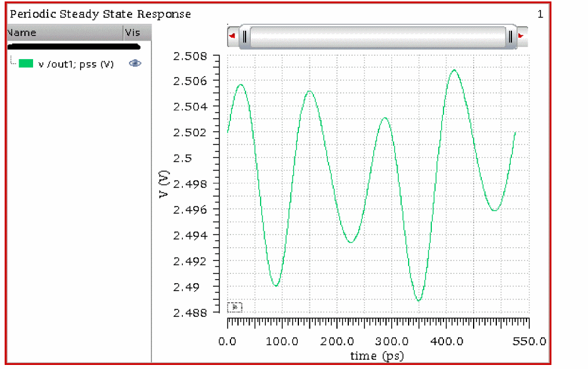This screenshot has width=588, height=369.
Task: Click the Vis column header
Action: pyautogui.click(x=132, y=33)
